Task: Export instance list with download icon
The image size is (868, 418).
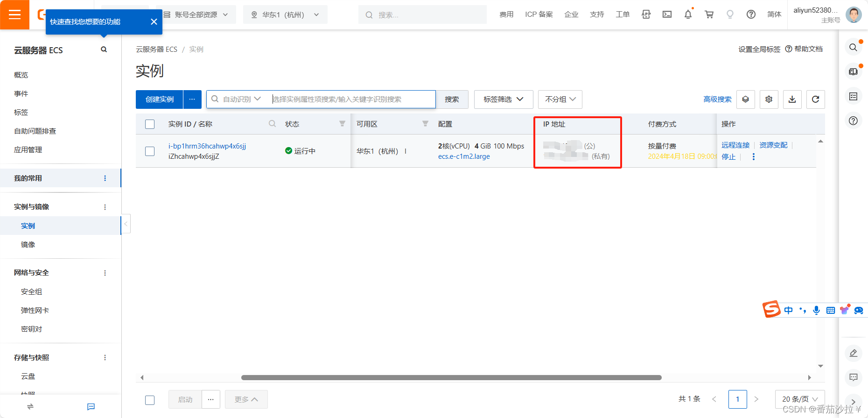Action: coord(792,99)
